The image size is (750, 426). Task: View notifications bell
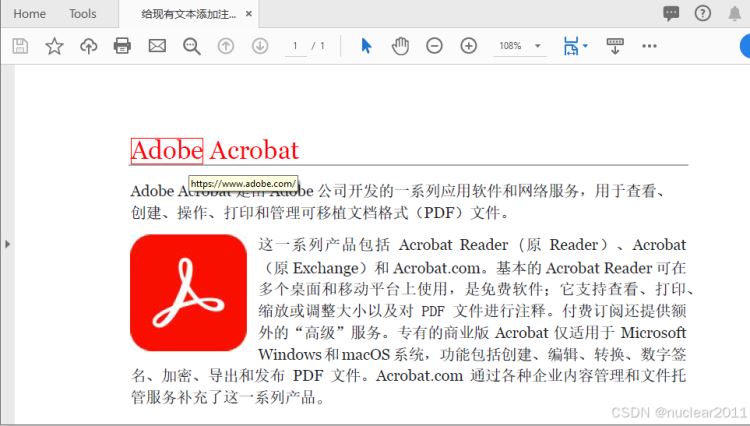(735, 13)
